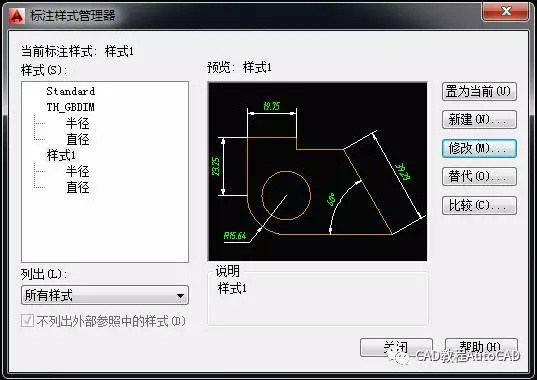Click the 比较(C)... button

[x=479, y=205]
